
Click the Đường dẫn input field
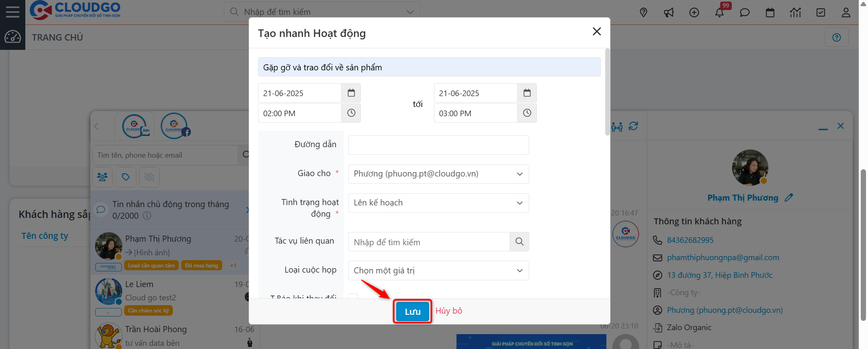[438, 145]
